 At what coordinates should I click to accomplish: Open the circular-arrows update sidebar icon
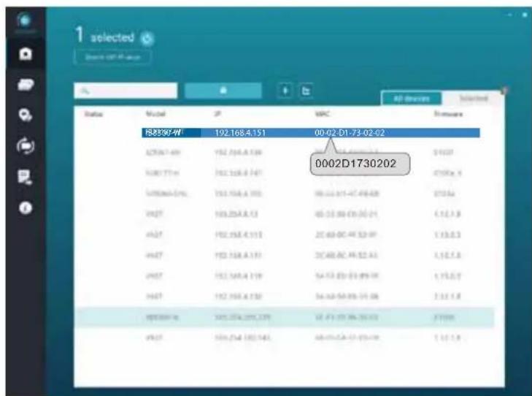26,146
